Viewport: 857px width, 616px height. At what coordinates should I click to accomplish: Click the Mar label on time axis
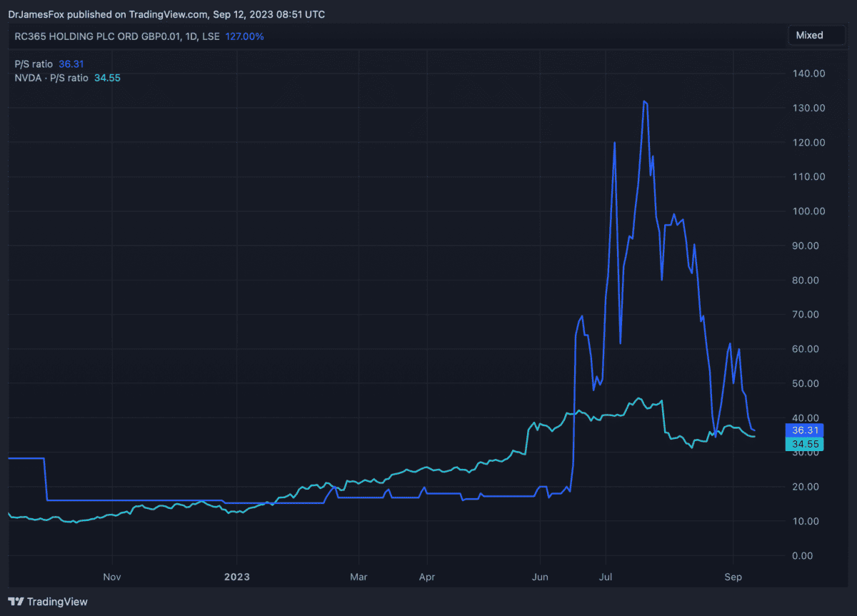coord(359,575)
